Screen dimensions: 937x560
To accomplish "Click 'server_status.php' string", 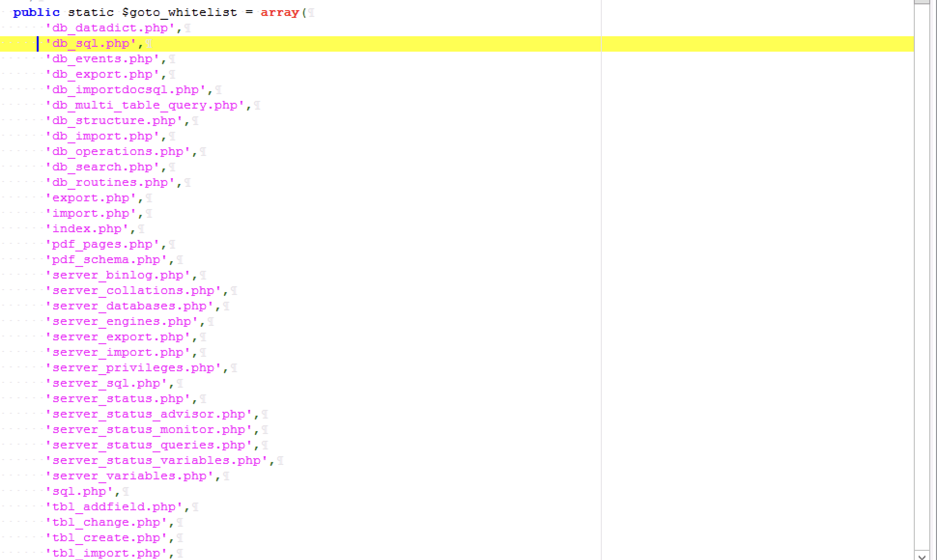I will 118,399.
